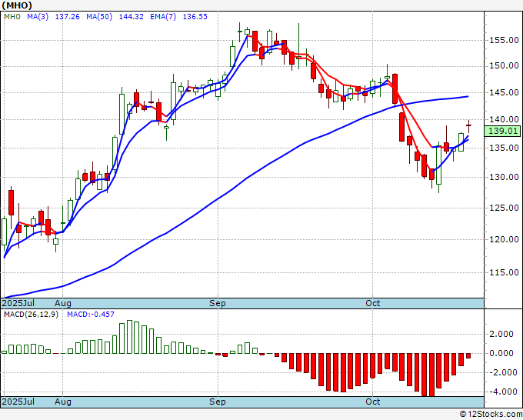Click the 0.000 MACD axis label
This screenshot has width=523, height=420.
tap(501, 353)
